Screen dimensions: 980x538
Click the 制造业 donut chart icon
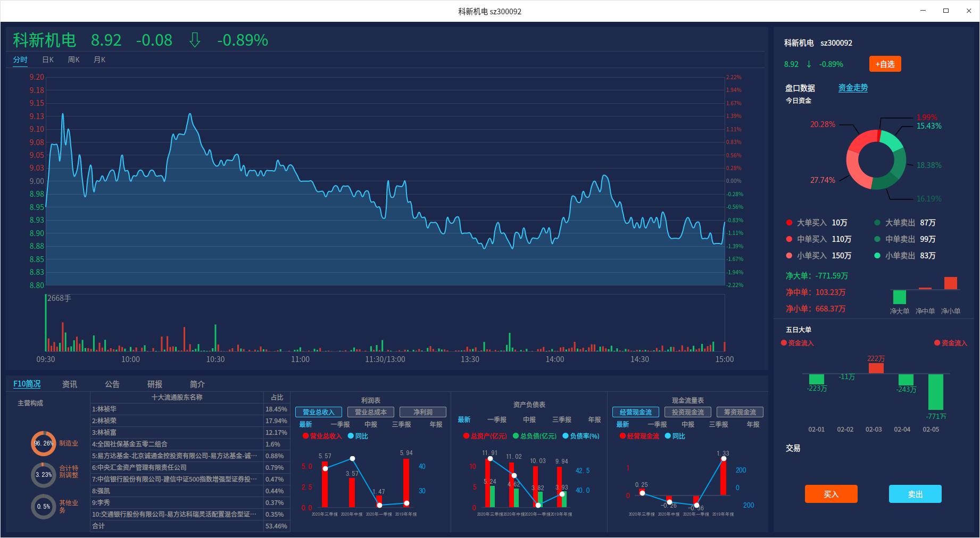tap(43, 443)
